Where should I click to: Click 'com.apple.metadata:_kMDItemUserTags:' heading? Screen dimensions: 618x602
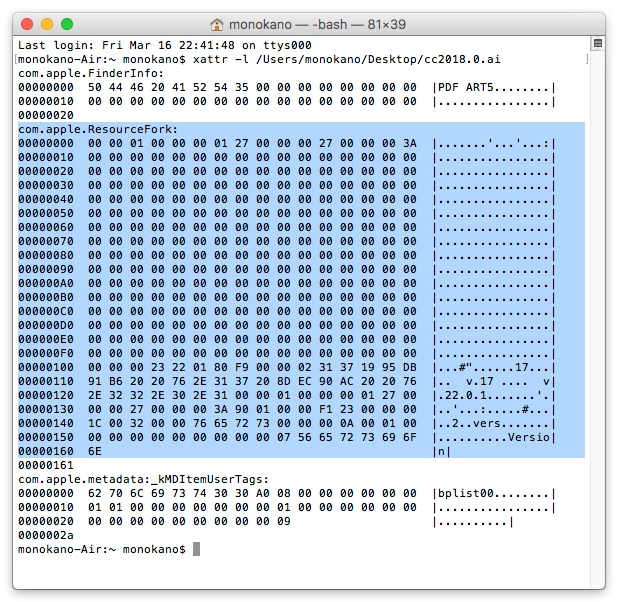point(143,479)
